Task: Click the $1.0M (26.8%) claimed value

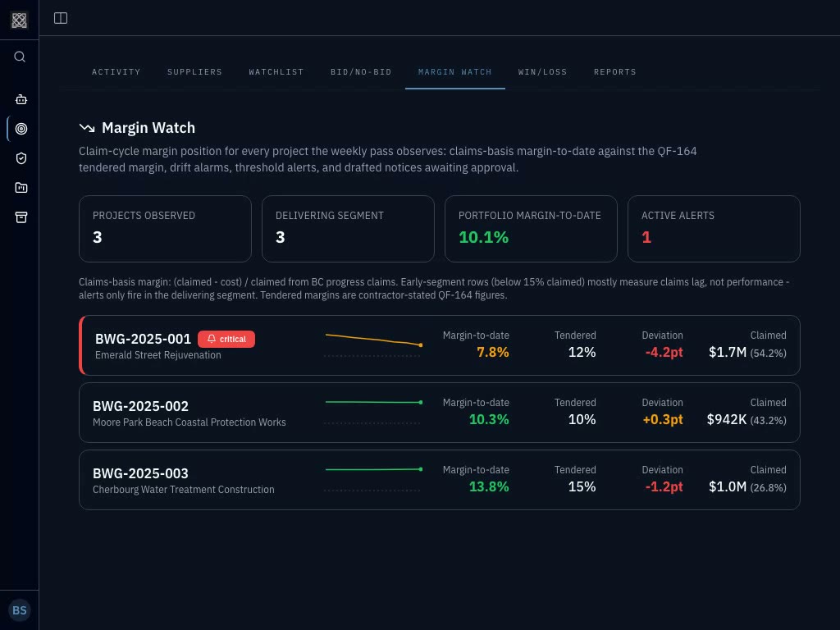Action: (x=747, y=487)
